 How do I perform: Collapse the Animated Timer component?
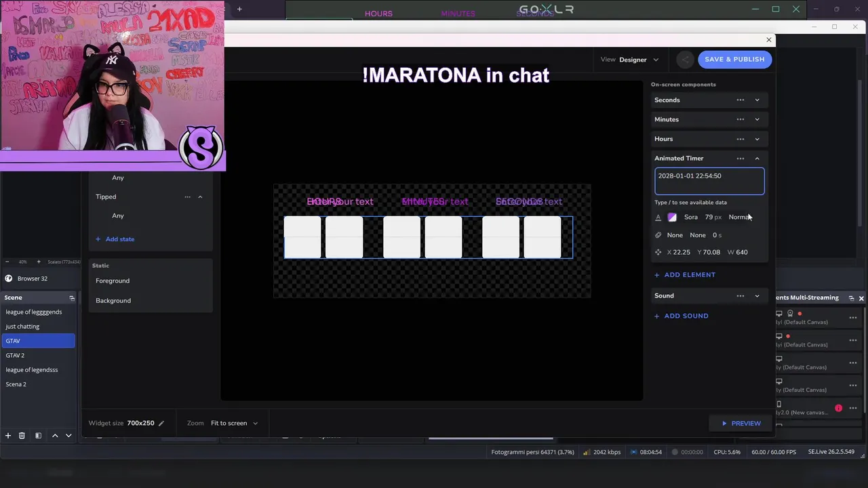757,159
